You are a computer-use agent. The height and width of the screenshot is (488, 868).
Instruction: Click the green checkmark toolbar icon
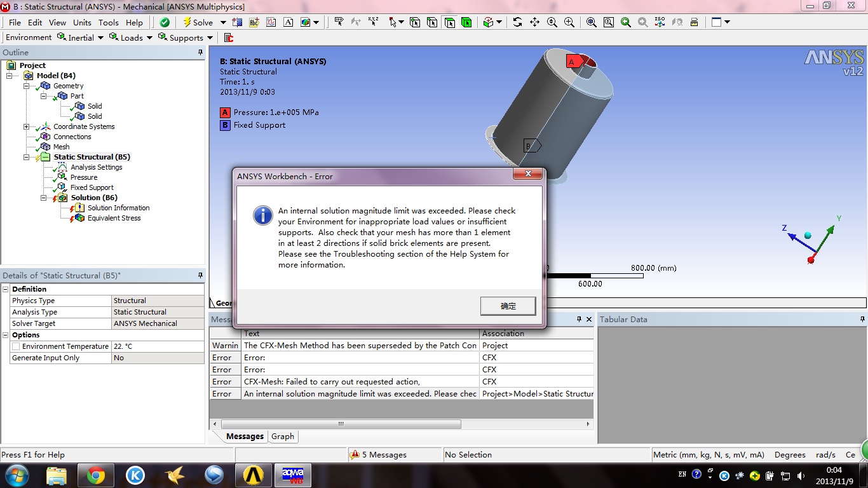pyautogui.click(x=165, y=22)
